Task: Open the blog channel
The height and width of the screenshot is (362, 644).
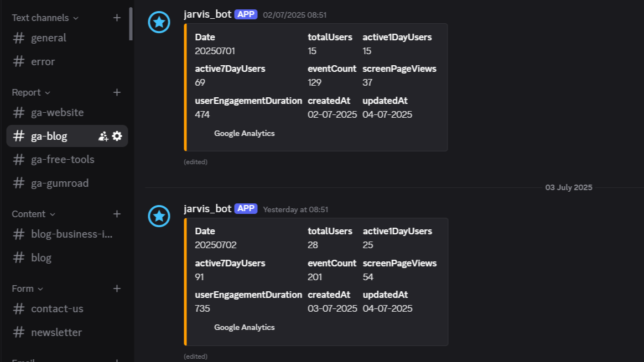Action: [x=67, y=258]
